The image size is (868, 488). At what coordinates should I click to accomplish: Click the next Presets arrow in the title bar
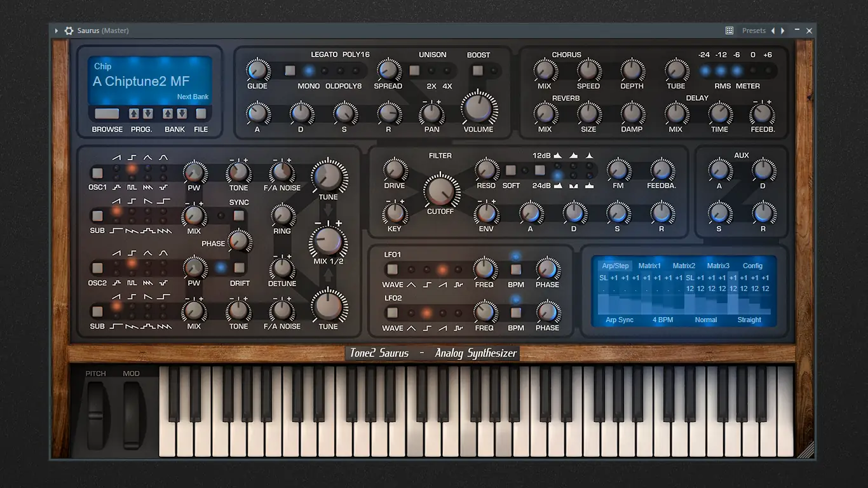781,30
